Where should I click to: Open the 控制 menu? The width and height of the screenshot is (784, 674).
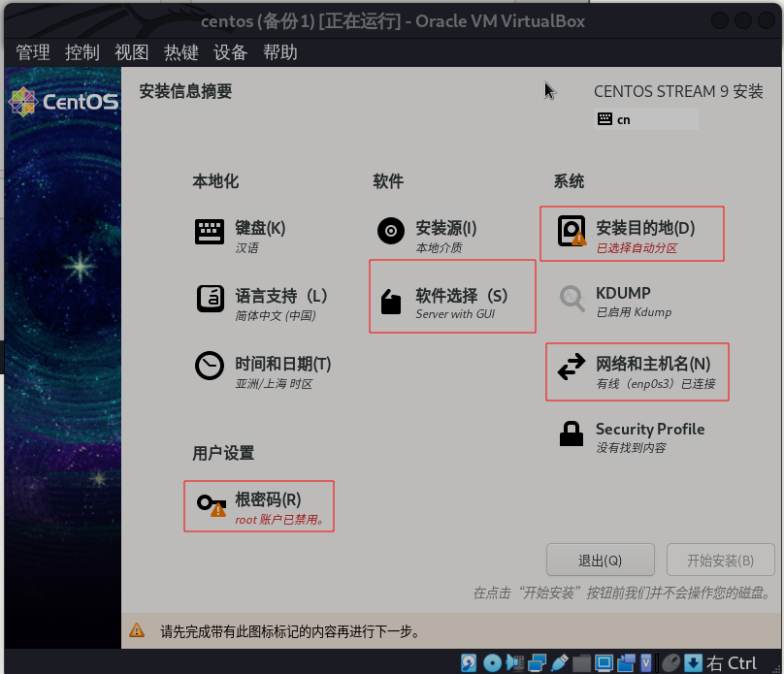[82, 52]
